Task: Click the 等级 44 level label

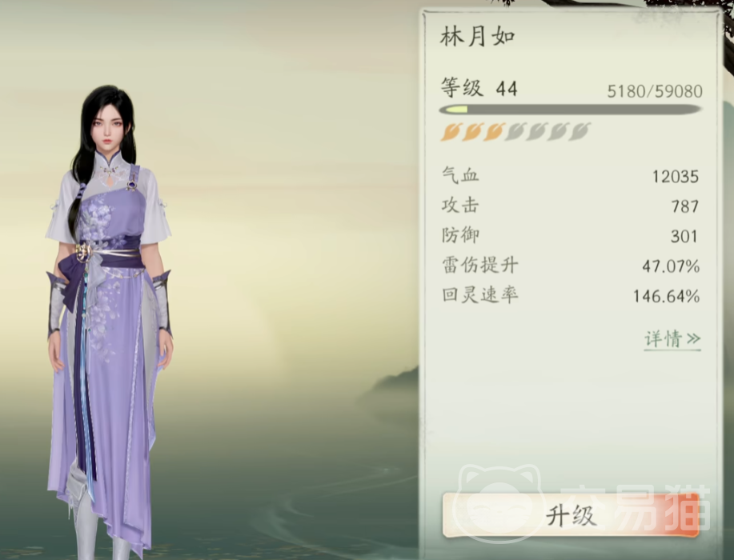Action: (x=479, y=88)
